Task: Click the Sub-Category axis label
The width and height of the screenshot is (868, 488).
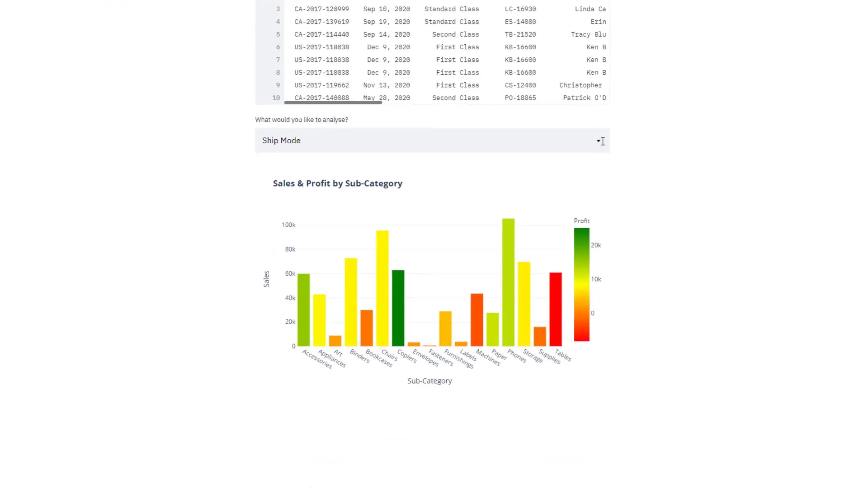Action: click(x=429, y=380)
